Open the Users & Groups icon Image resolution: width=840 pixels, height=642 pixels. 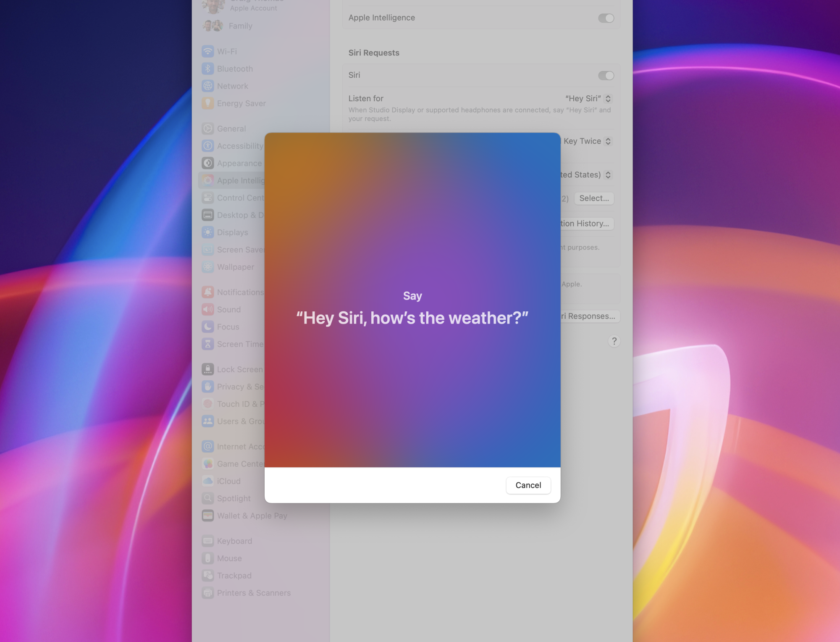(208, 421)
